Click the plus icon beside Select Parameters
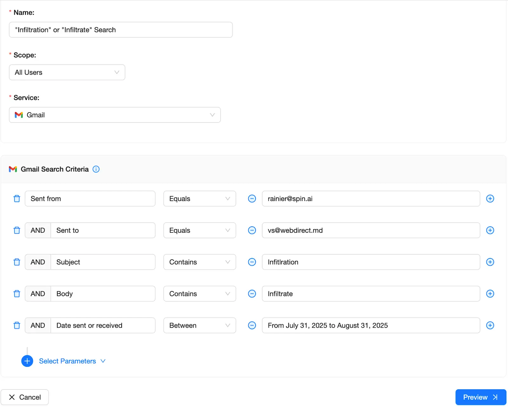The height and width of the screenshot is (420, 508). pyautogui.click(x=27, y=361)
